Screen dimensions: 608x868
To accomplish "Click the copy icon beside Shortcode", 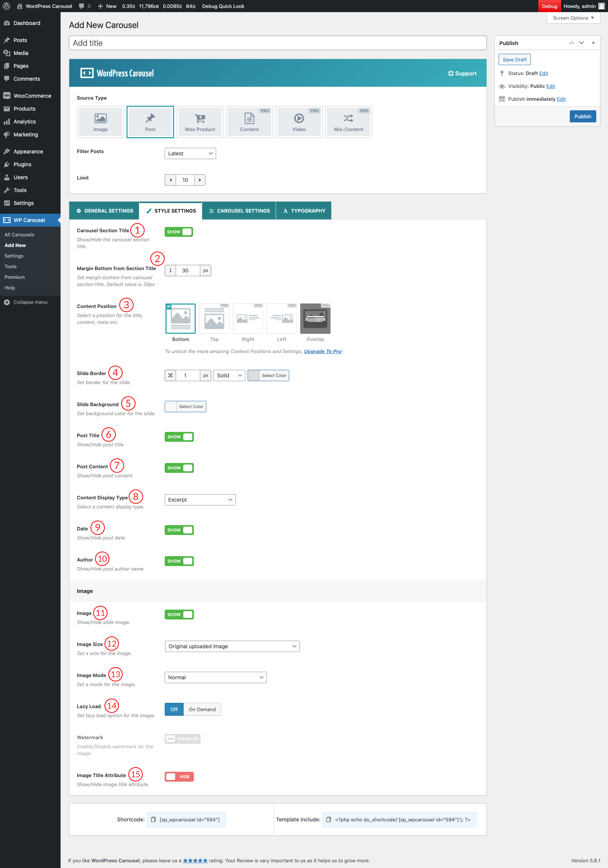I will 153,820.
